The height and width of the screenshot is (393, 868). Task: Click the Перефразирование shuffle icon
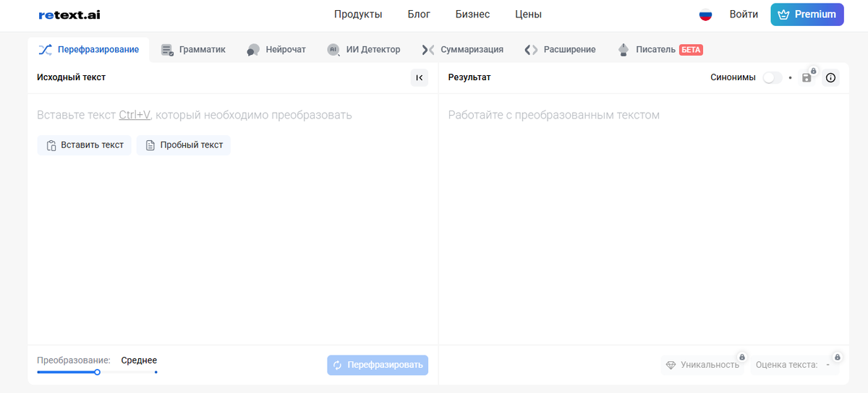pyautogui.click(x=45, y=50)
